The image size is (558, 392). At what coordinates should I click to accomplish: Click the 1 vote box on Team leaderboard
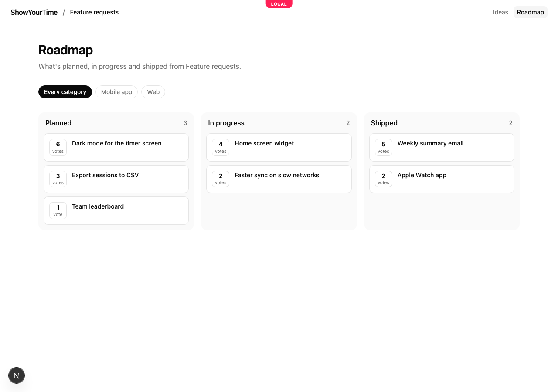click(x=58, y=210)
